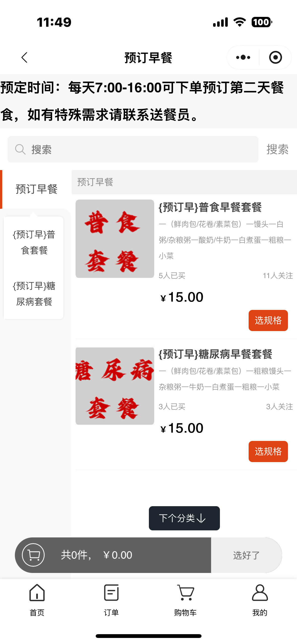Select {预订早}糖尿病套餐 subcategory
The height and width of the screenshot is (644, 297).
[34, 294]
